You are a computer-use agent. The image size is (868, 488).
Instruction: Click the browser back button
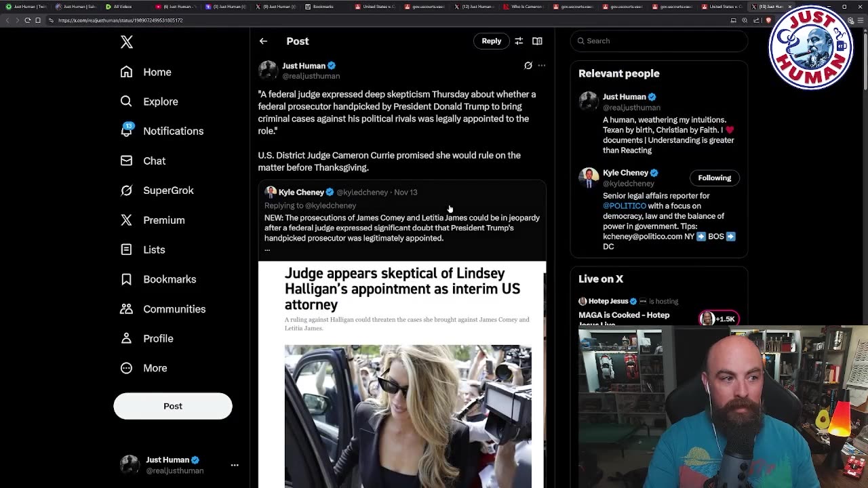[7, 20]
